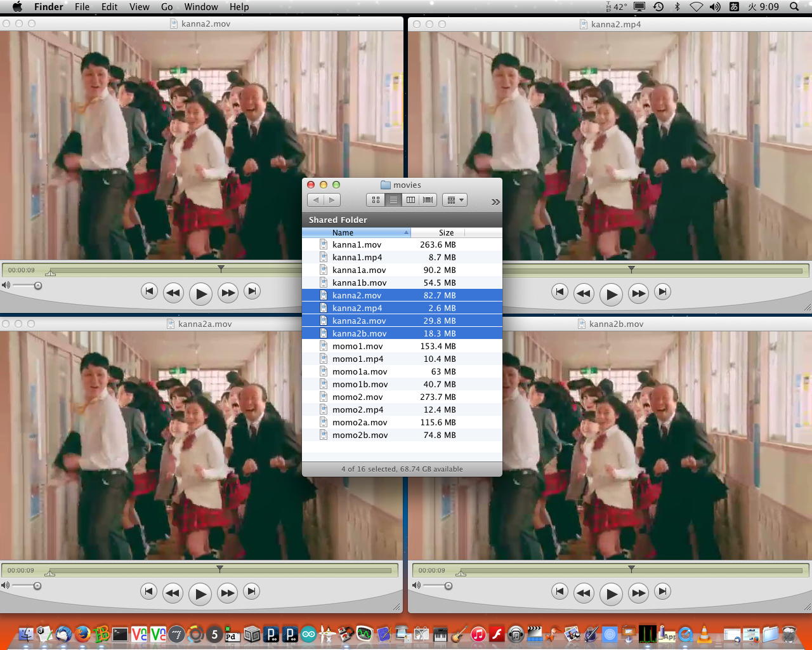
Task: Launch Flash from the Dock
Action: tap(497, 633)
